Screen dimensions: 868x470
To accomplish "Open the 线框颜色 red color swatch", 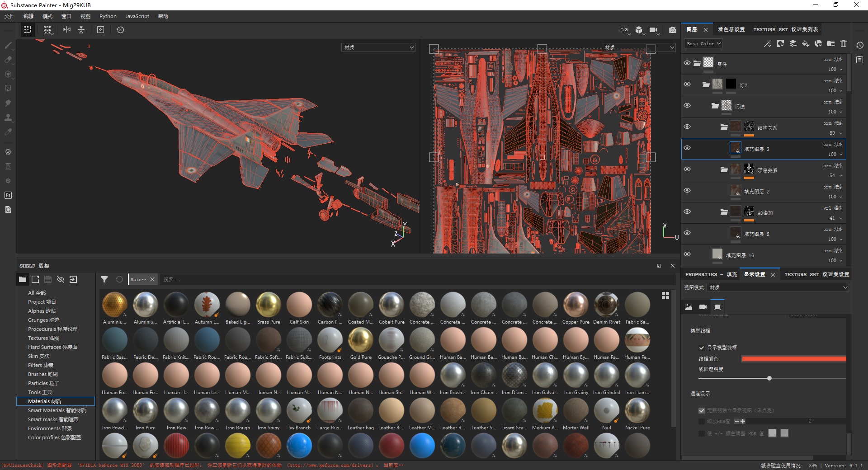I will pyautogui.click(x=794, y=359).
